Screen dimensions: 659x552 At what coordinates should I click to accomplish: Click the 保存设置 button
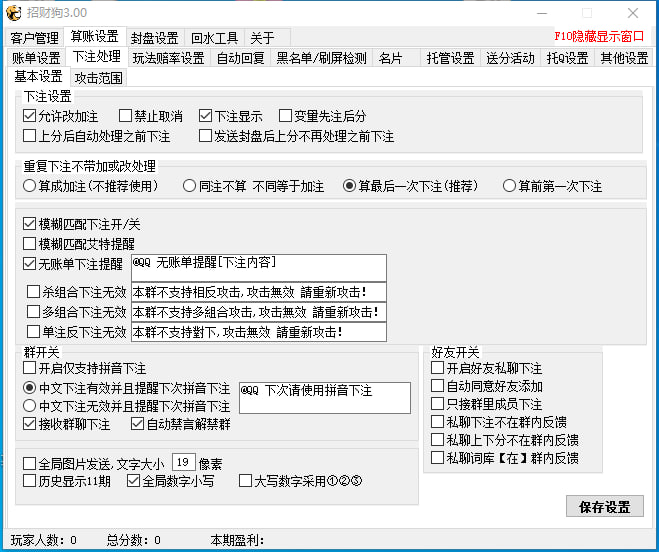(x=604, y=507)
